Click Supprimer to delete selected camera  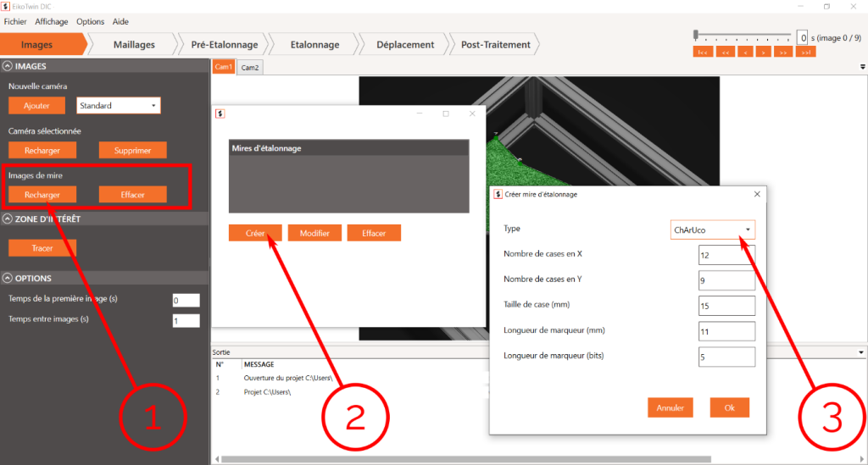(x=132, y=151)
